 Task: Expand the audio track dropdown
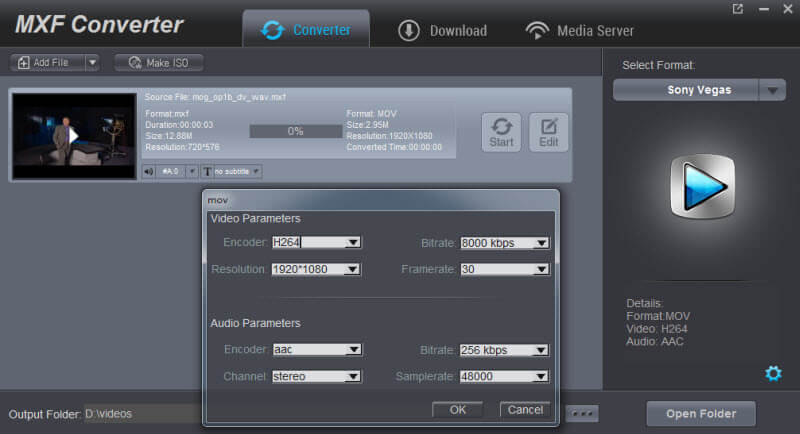click(192, 171)
